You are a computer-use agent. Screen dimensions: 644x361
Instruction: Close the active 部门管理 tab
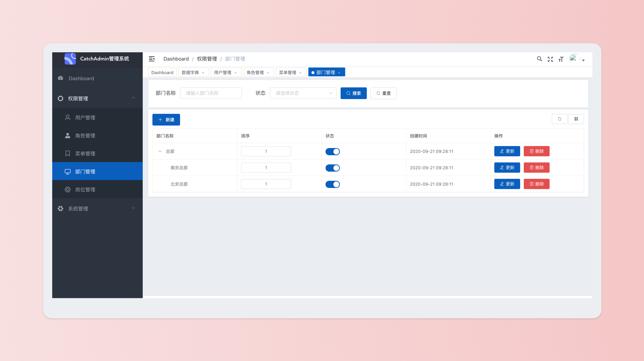click(339, 73)
